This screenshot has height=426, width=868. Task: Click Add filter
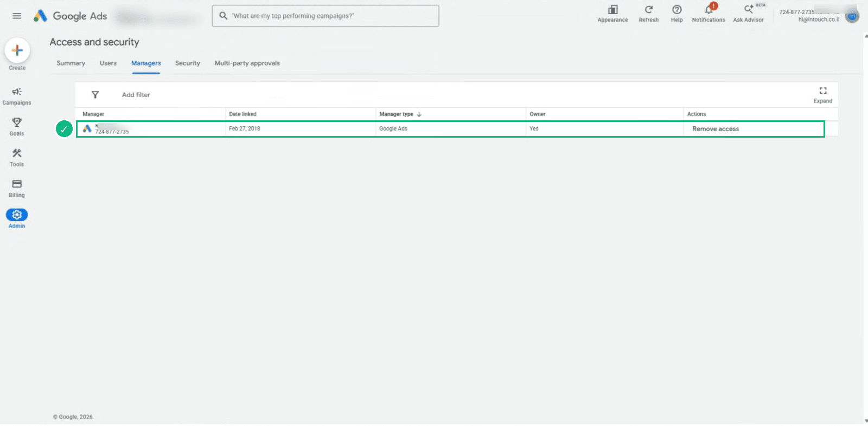[x=136, y=95]
